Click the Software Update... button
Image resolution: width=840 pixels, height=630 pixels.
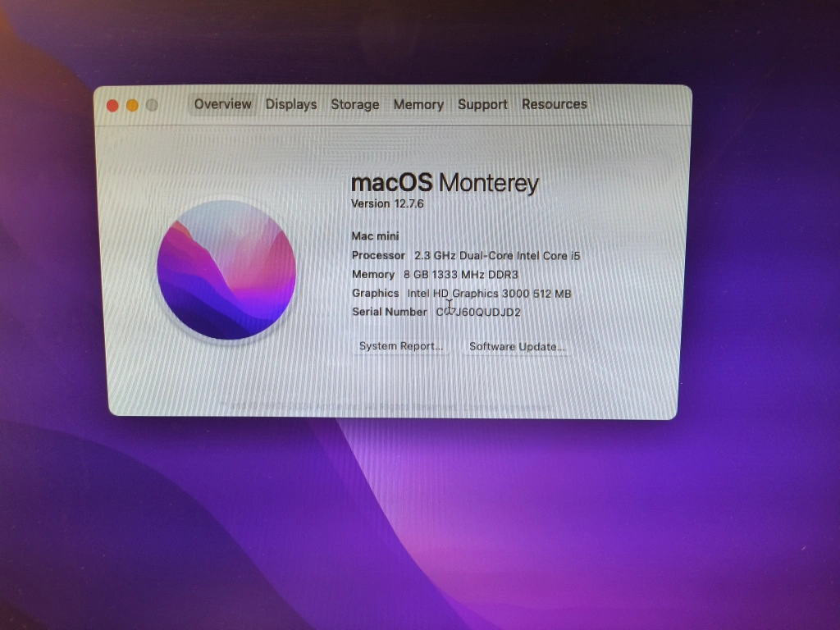(x=517, y=347)
